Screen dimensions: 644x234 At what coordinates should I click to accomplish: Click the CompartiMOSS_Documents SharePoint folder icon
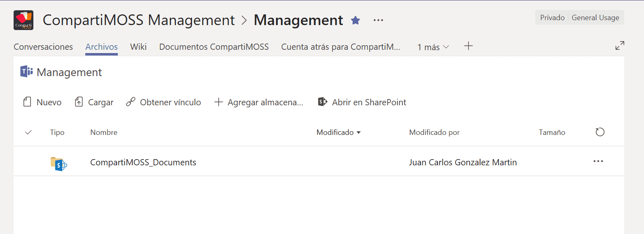coord(59,163)
